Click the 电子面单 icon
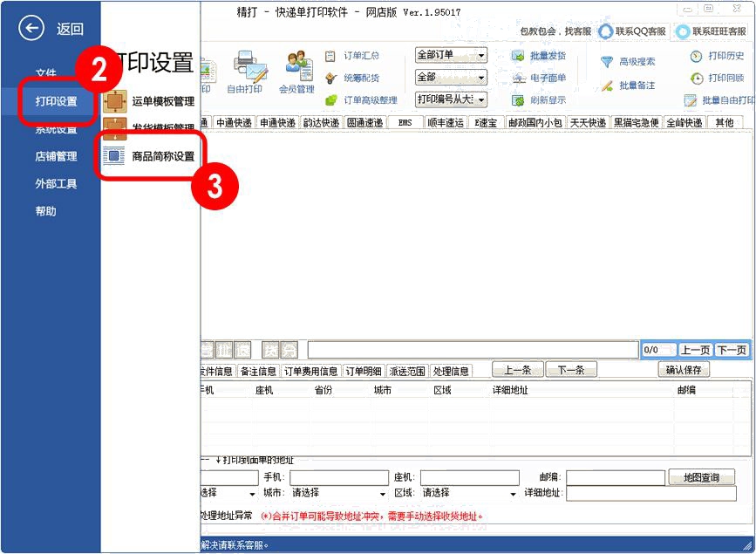The image size is (756, 554). [518, 79]
